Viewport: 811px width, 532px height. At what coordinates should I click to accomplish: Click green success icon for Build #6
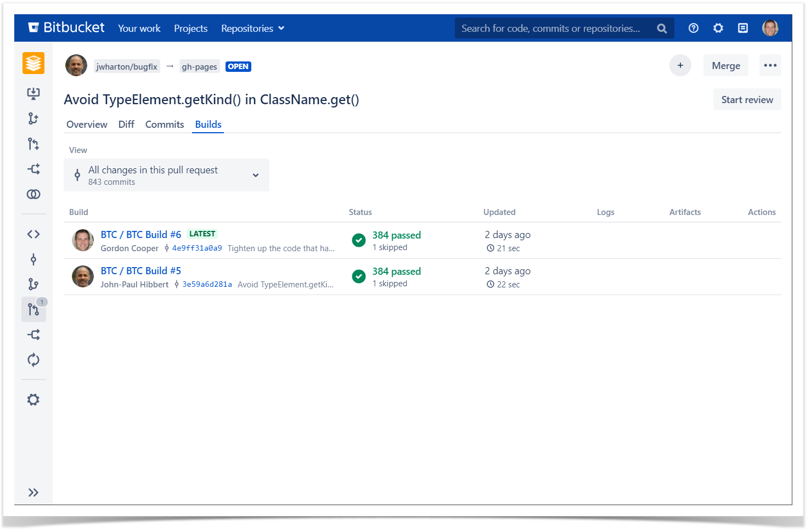(x=359, y=240)
